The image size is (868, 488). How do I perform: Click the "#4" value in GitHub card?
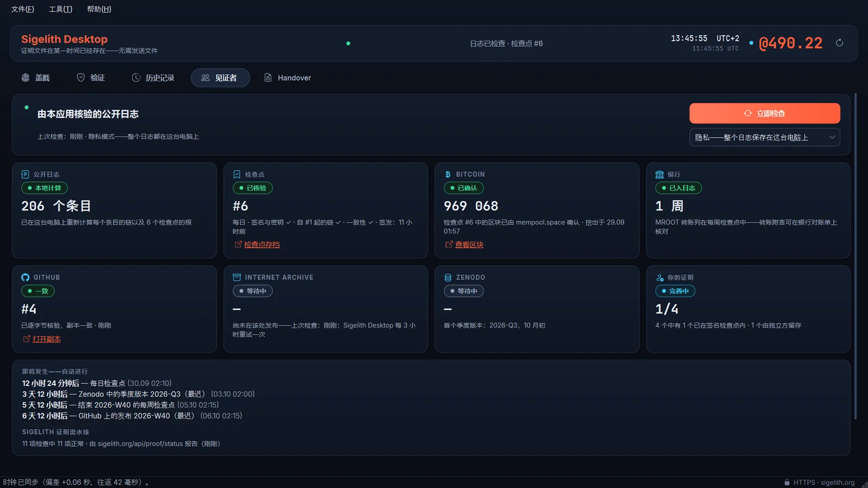coord(29,309)
